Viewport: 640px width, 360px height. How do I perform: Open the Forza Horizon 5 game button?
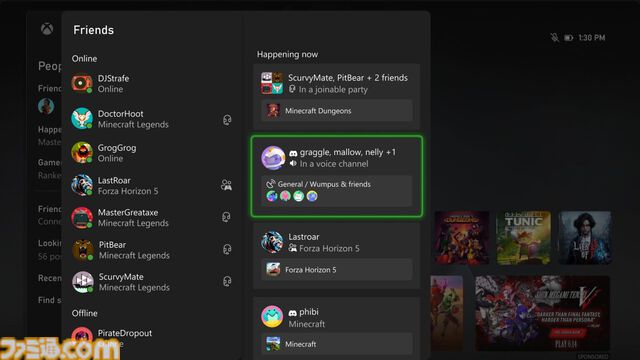[336, 270]
